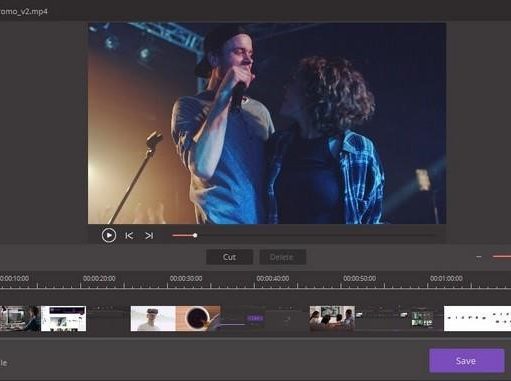Click the playback progress slider handle

coord(195,236)
